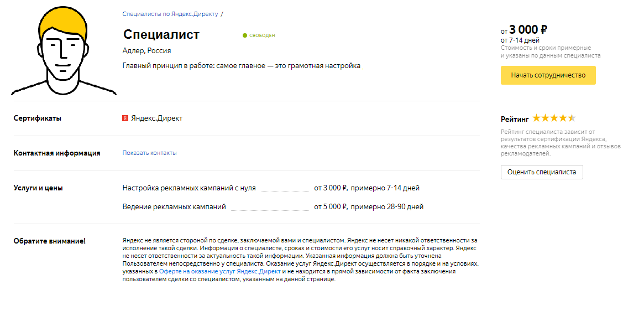Click the "Специалист" name heading
644x321 pixels.
click(161, 34)
